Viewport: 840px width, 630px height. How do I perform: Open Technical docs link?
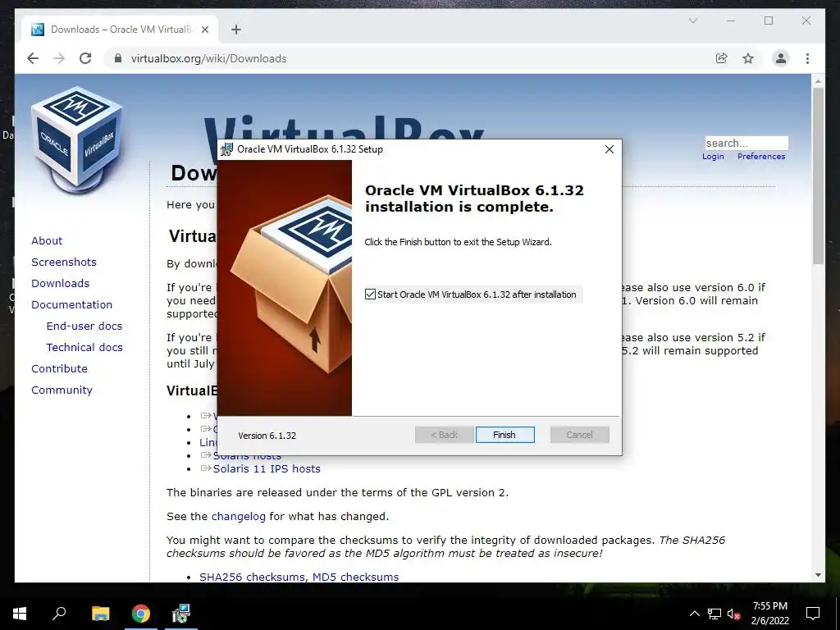[84, 348]
